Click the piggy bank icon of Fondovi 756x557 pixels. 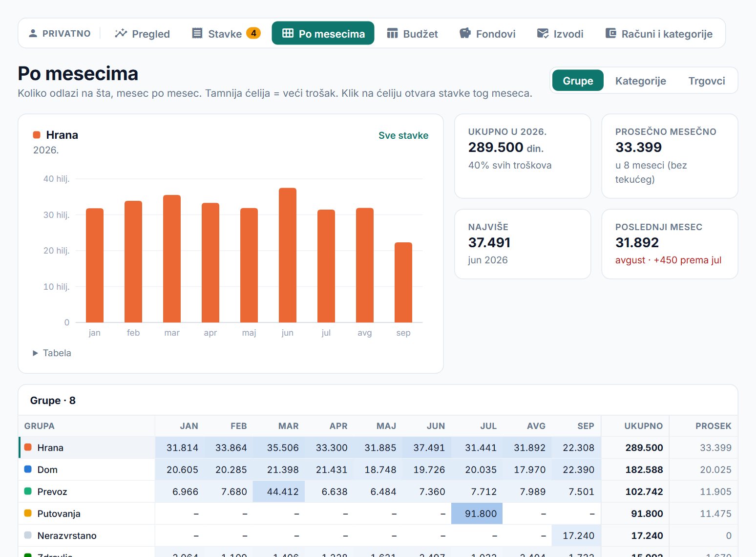coord(465,33)
